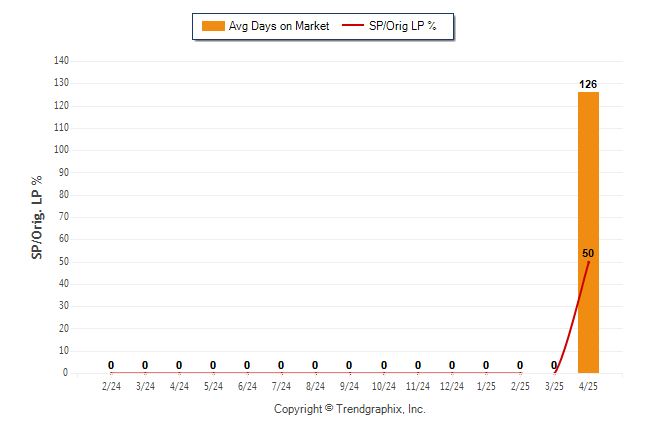Click the 3/25 x-axis label
Screen dimensions: 646x434
(x=554, y=386)
